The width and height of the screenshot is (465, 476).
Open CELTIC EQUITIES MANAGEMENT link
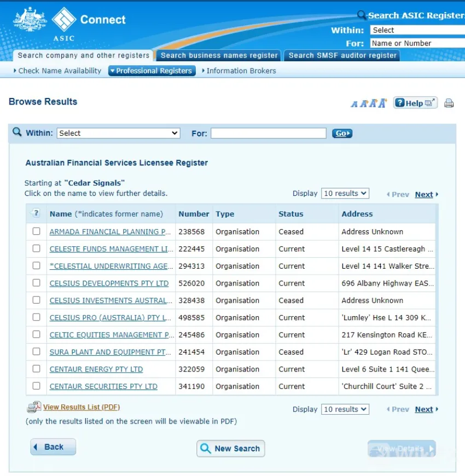click(112, 335)
